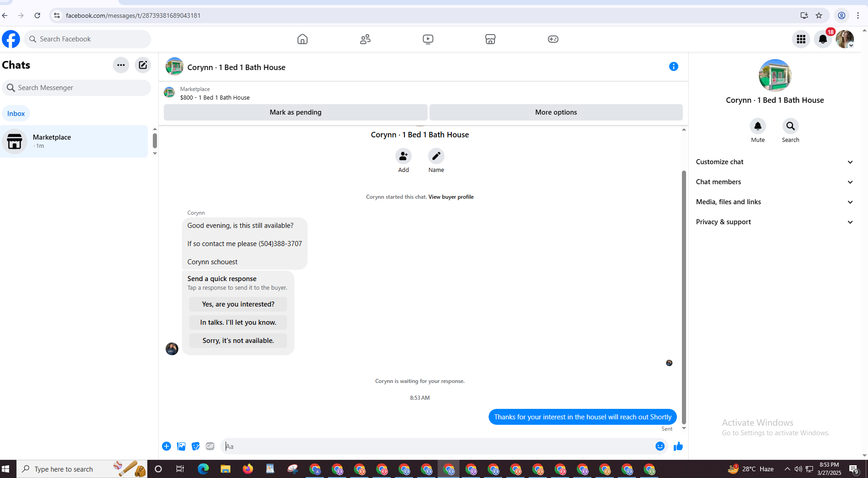The width and height of the screenshot is (868, 478).
Task: Send a thumbs-up like
Action: [x=678, y=446]
